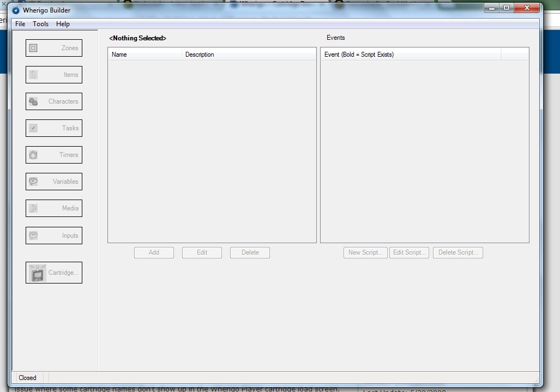Click the Description column header

[249, 55]
